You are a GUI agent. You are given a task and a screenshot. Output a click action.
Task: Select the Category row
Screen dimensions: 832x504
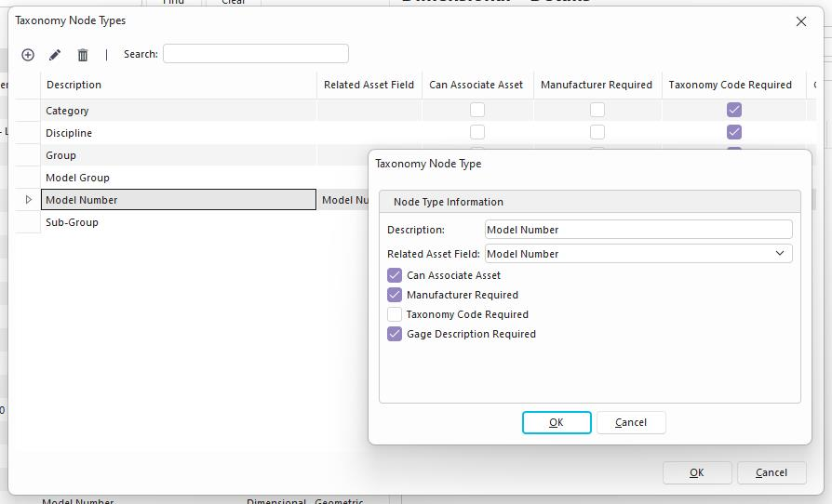coord(177,111)
